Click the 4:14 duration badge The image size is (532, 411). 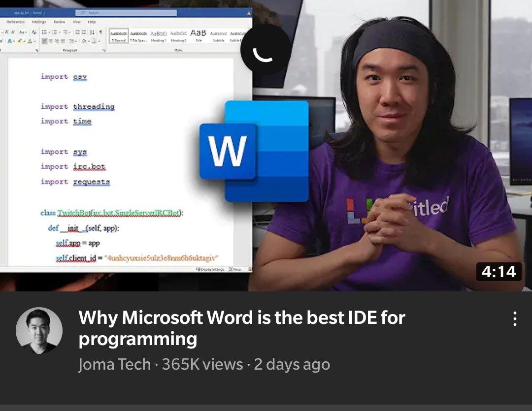click(499, 272)
